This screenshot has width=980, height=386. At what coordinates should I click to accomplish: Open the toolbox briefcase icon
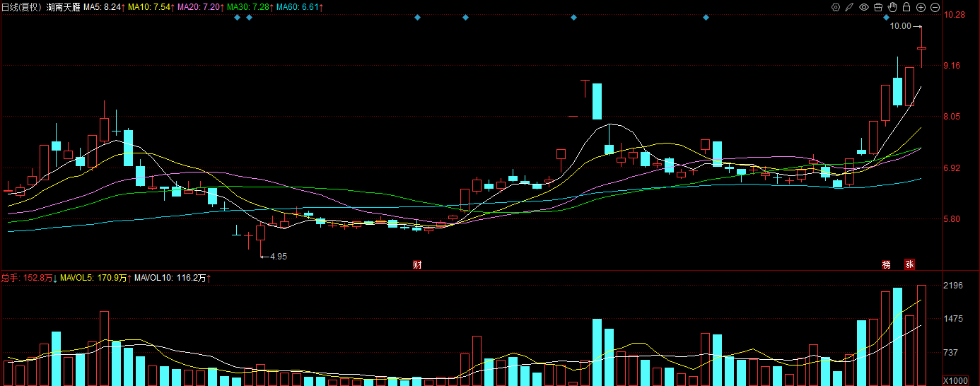coord(878,7)
